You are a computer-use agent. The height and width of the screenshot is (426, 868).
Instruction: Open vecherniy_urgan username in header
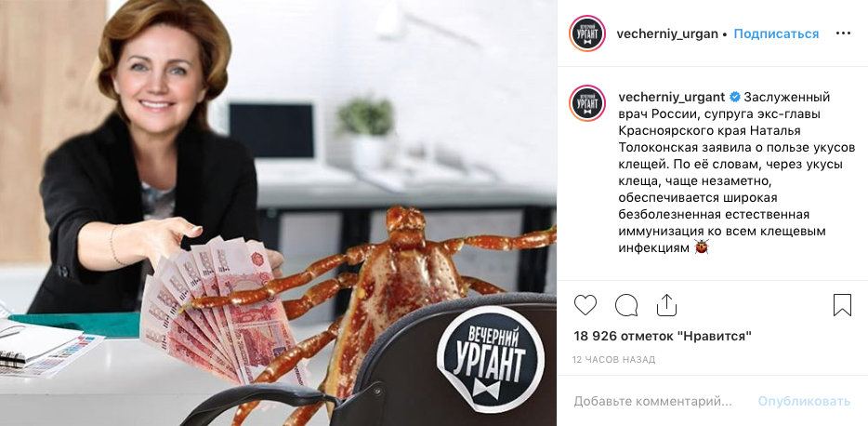point(668,33)
